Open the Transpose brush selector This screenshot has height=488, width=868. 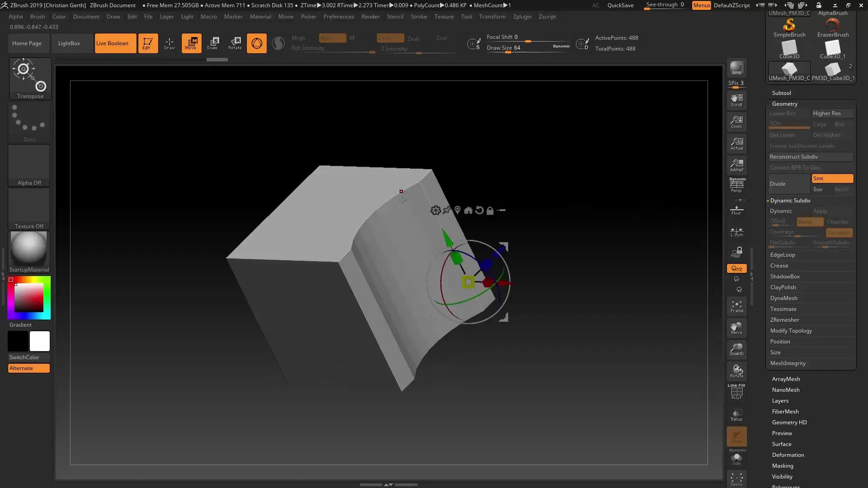point(30,79)
